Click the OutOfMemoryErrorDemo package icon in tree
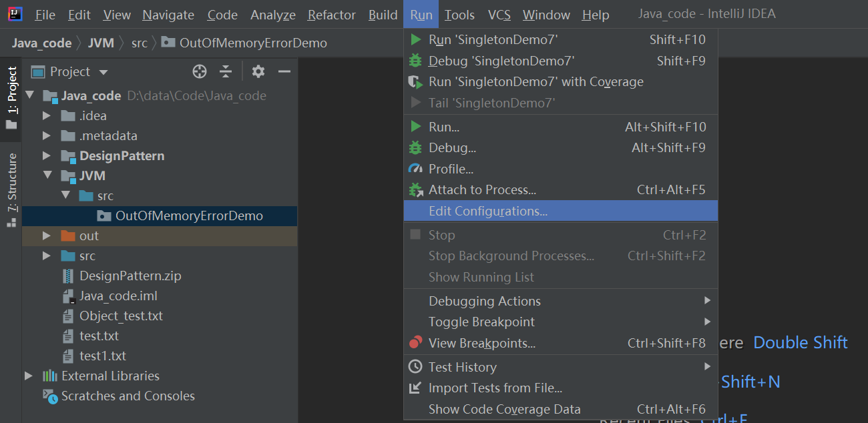The height and width of the screenshot is (423, 868). [104, 216]
